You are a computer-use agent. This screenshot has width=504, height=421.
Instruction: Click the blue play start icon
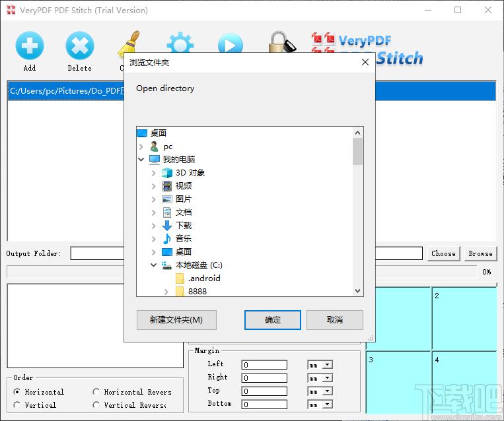230,43
